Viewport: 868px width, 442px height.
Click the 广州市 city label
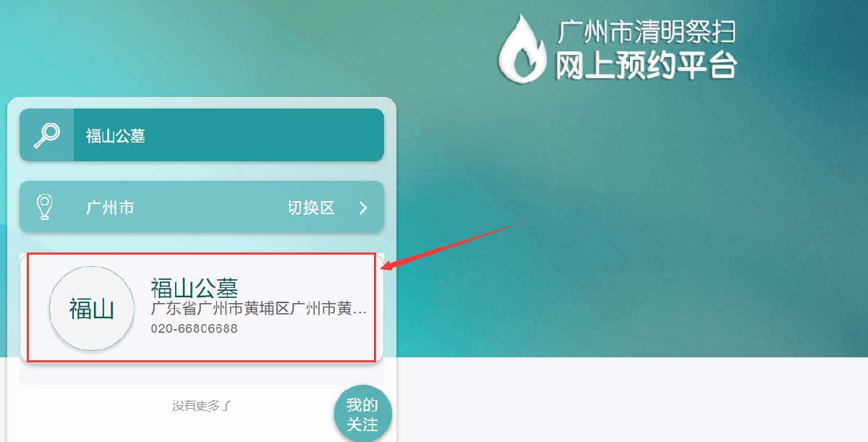click(110, 208)
